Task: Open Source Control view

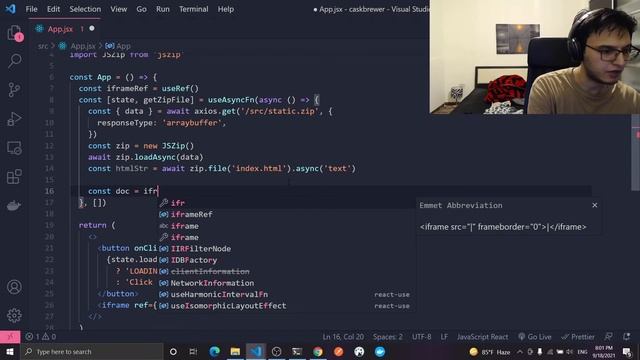Action: point(14,90)
